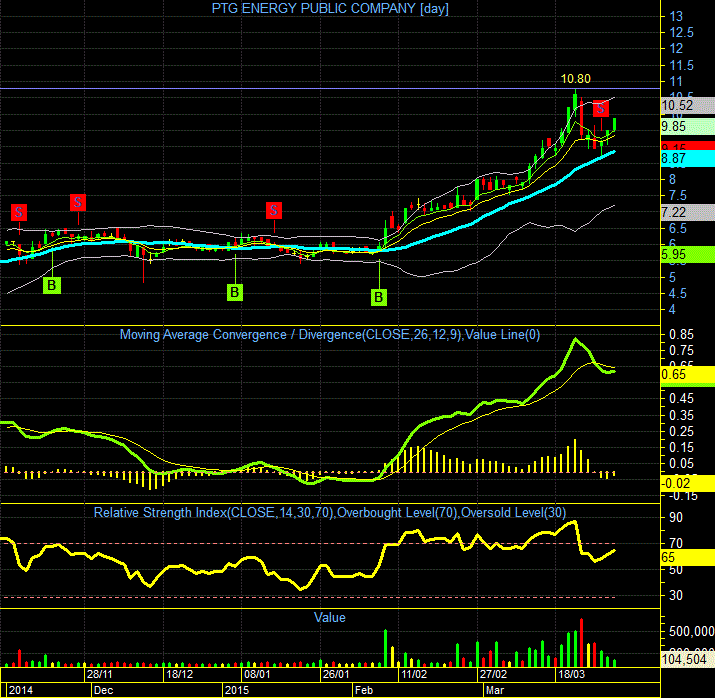Click the 70 RSI overbought axis value
The height and width of the screenshot is (698, 715).
click(x=676, y=543)
